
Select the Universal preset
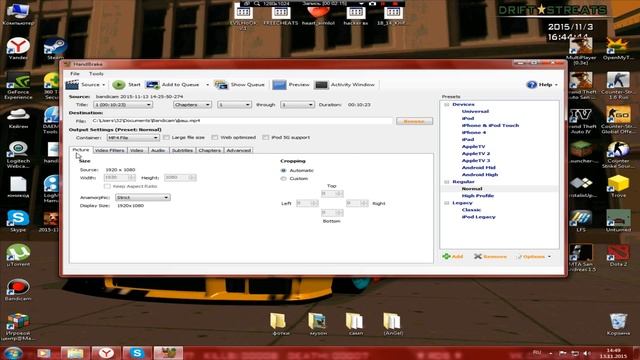pyautogui.click(x=475, y=111)
